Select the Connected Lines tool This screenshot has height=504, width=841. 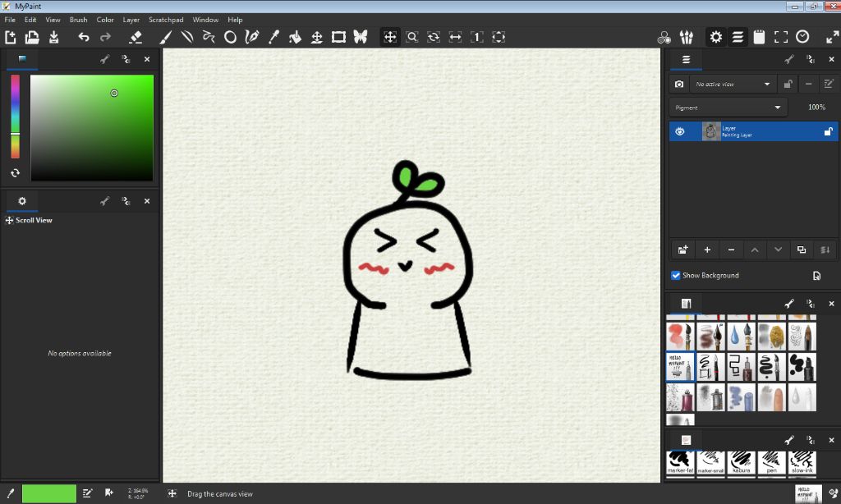(x=209, y=37)
